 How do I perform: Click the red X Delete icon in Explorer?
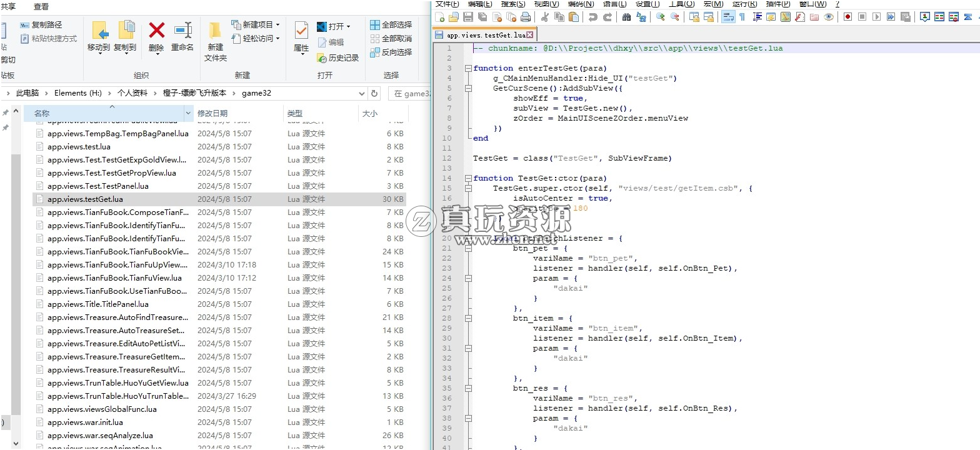point(156,30)
